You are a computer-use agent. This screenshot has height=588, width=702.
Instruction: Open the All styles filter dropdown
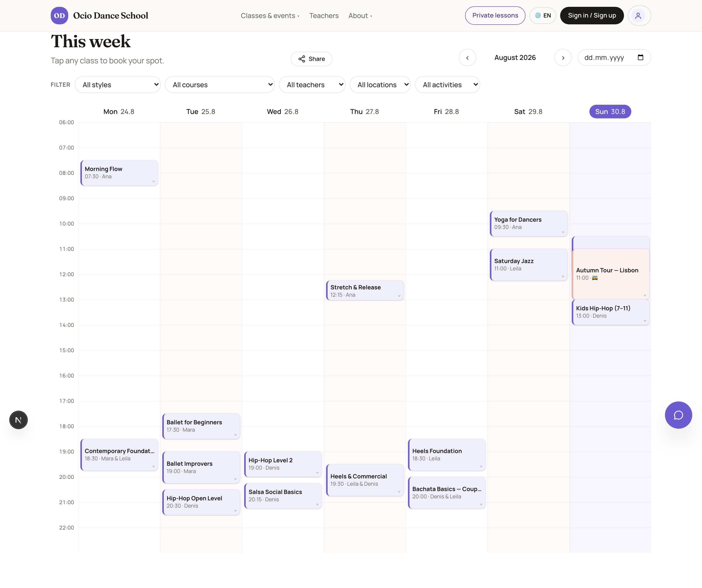118,85
